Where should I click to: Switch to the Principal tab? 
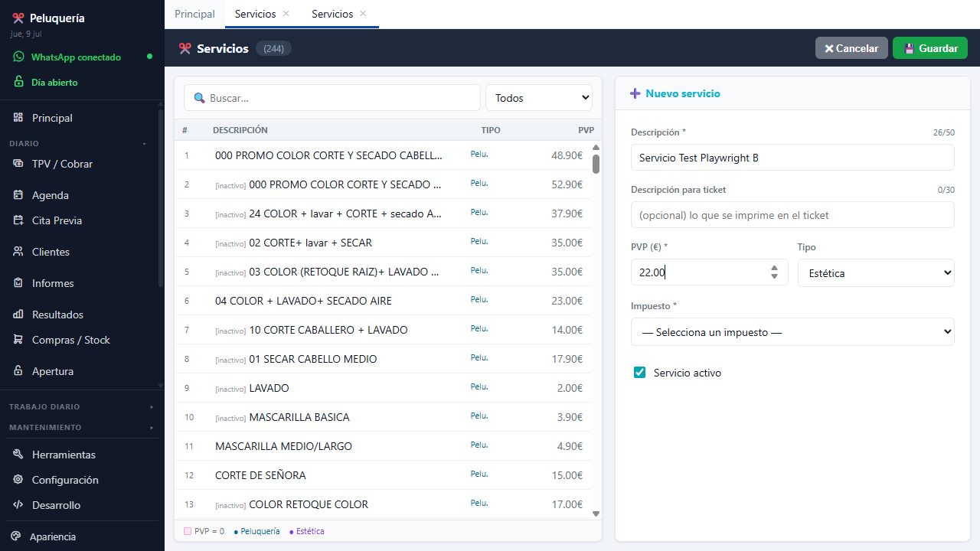pyautogui.click(x=194, y=14)
